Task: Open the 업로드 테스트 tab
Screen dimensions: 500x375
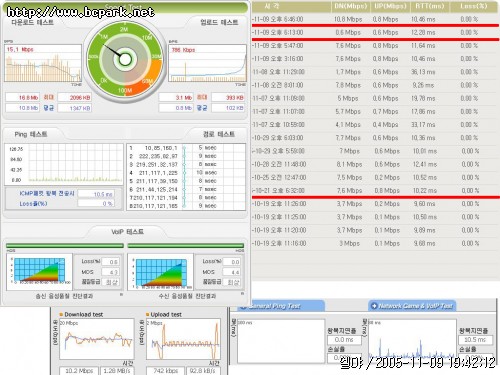Action: [x=219, y=22]
